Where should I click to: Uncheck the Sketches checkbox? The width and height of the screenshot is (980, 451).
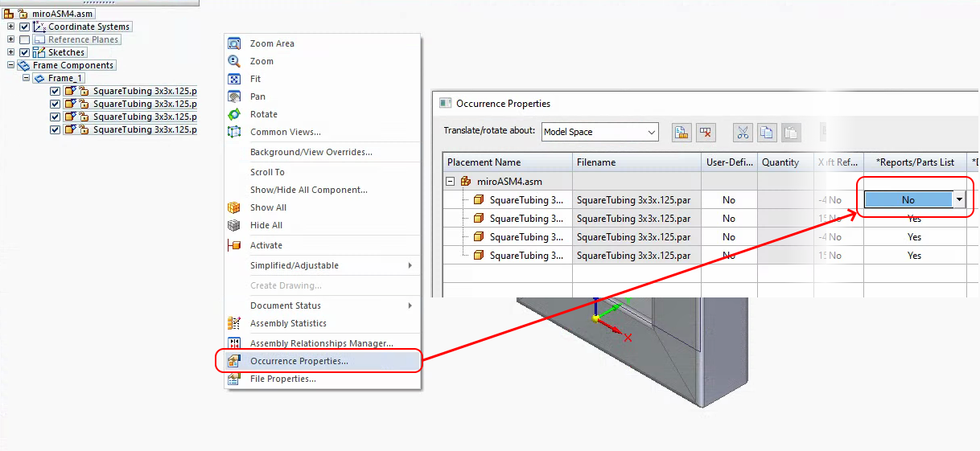tap(24, 52)
